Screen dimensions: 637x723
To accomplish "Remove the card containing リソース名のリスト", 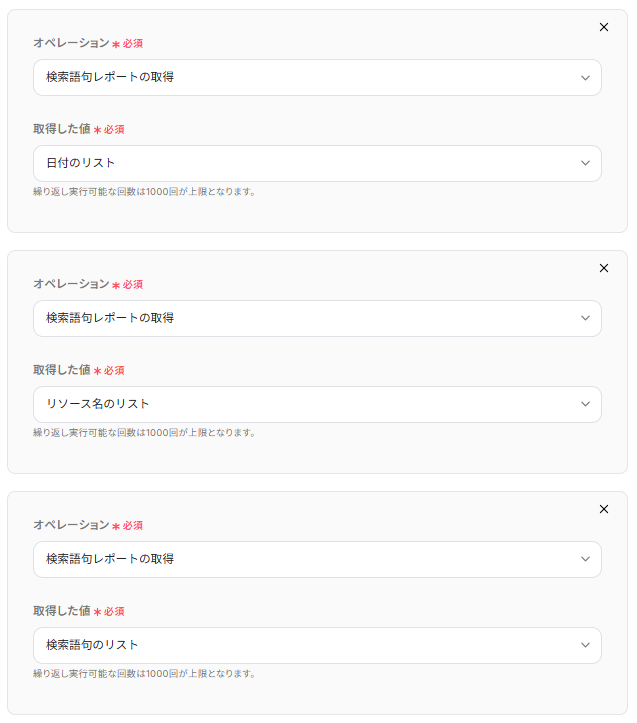I will click(x=604, y=268).
